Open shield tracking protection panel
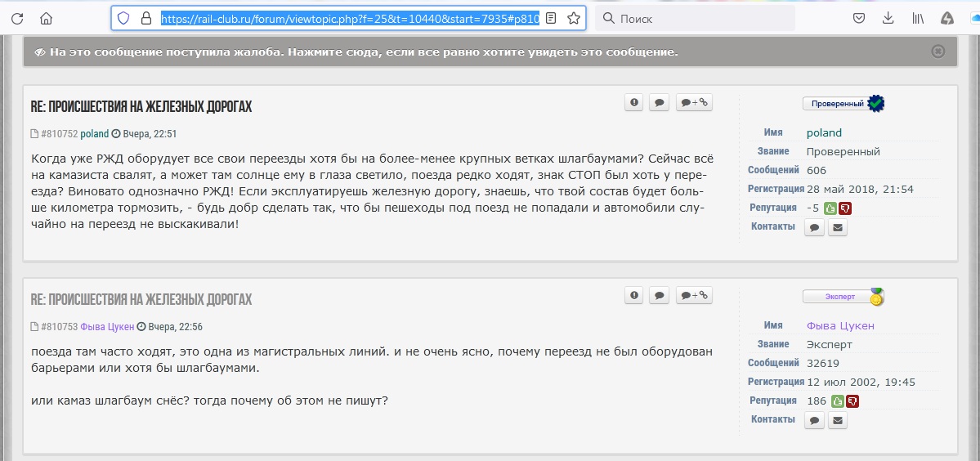 (123, 18)
